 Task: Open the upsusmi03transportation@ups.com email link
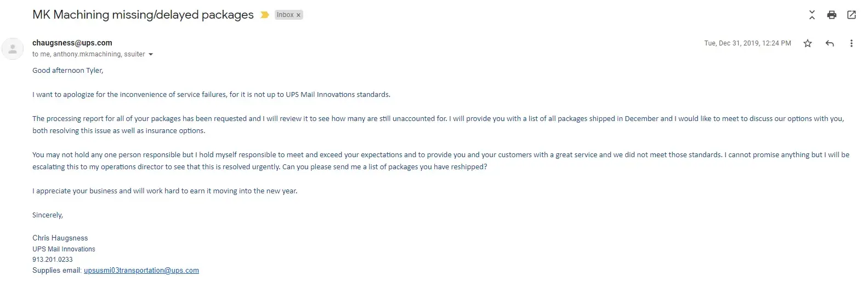click(141, 271)
